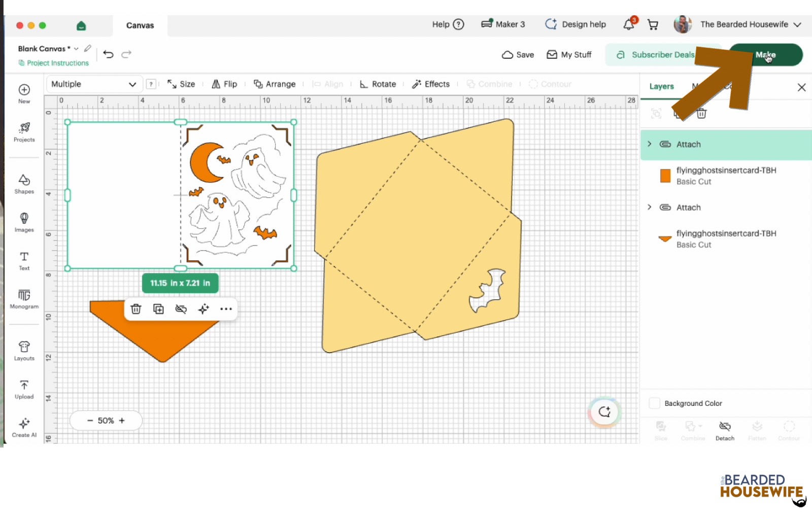Open the Upload tool

point(24,389)
